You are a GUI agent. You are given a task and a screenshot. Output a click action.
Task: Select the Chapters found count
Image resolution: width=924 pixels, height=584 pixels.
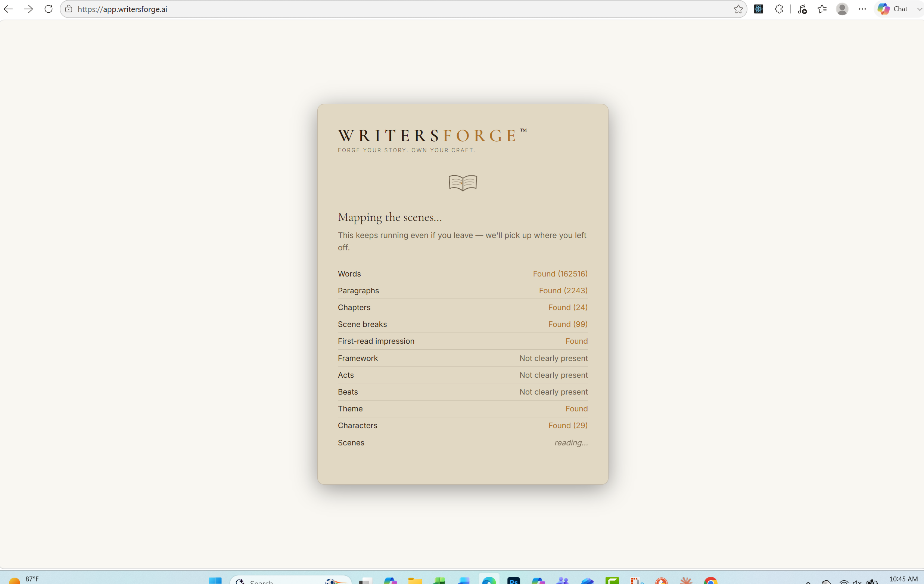click(568, 308)
